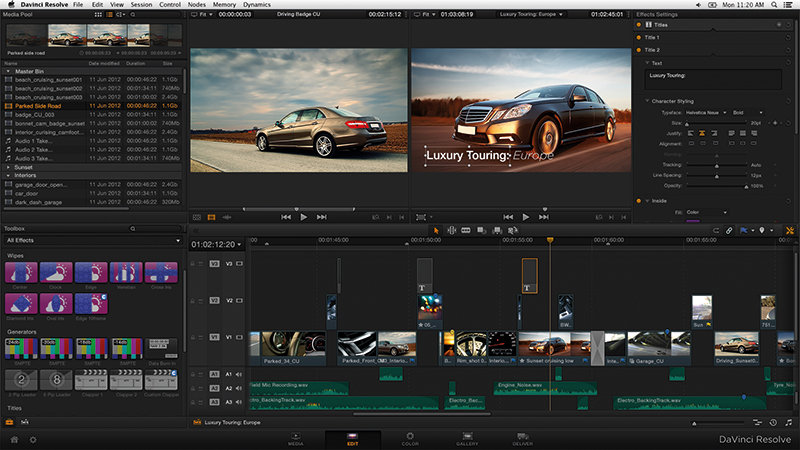Open the Bold font style dropdown
Viewport: 800px width, 450px height.
tap(748, 112)
